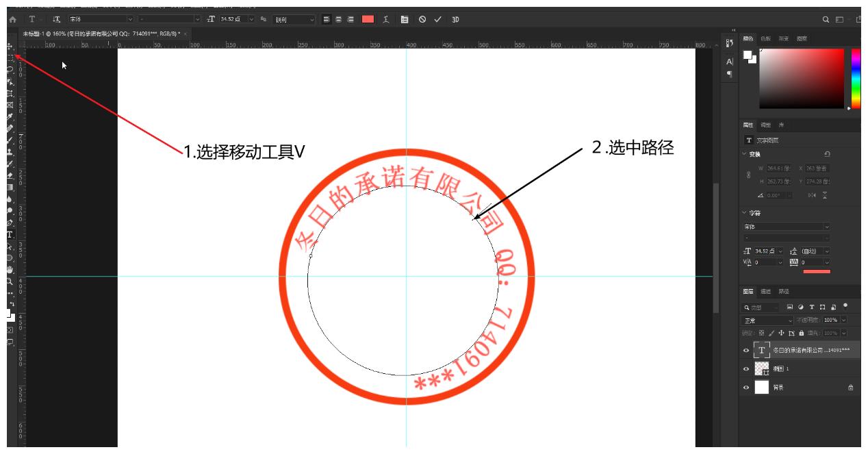Cancel current text editing with the slash icon
Image resolution: width=868 pixels, height=454 pixels.
point(422,19)
